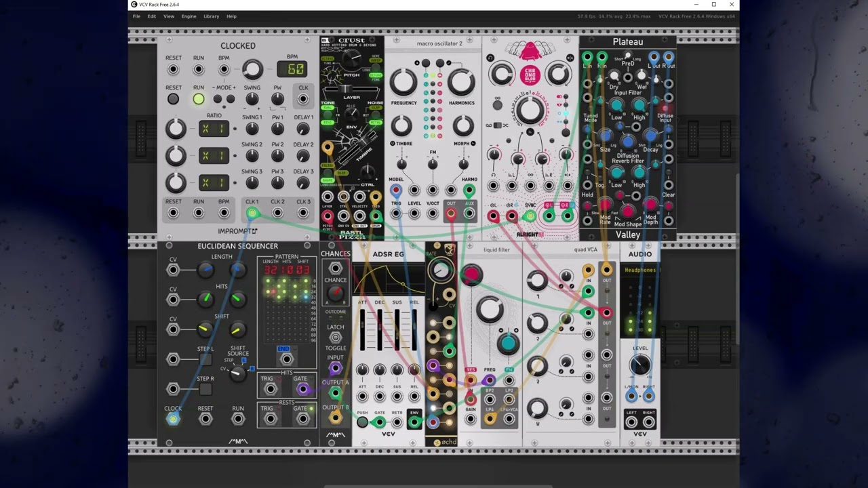Open the Headphones device selector on Audio

click(x=640, y=270)
